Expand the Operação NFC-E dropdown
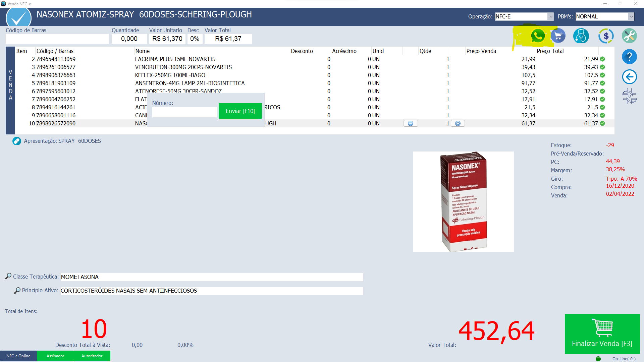 pos(550,16)
